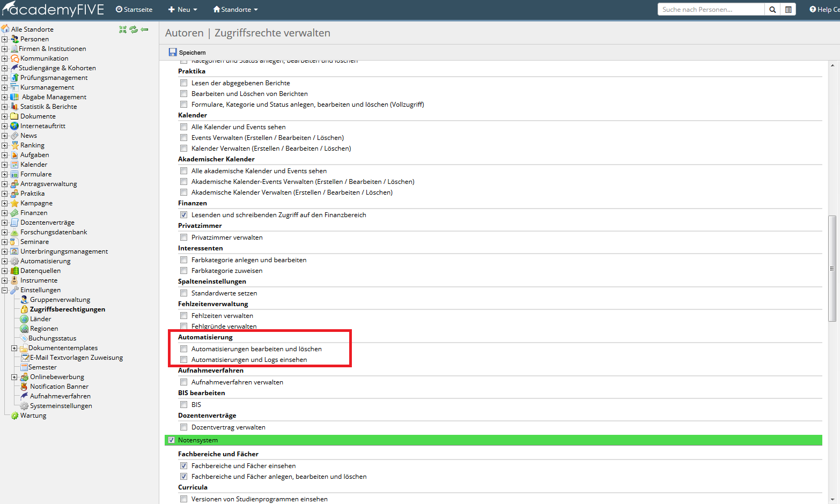The height and width of the screenshot is (504, 840).
Task: Click the magnifier search icon
Action: [772, 10]
